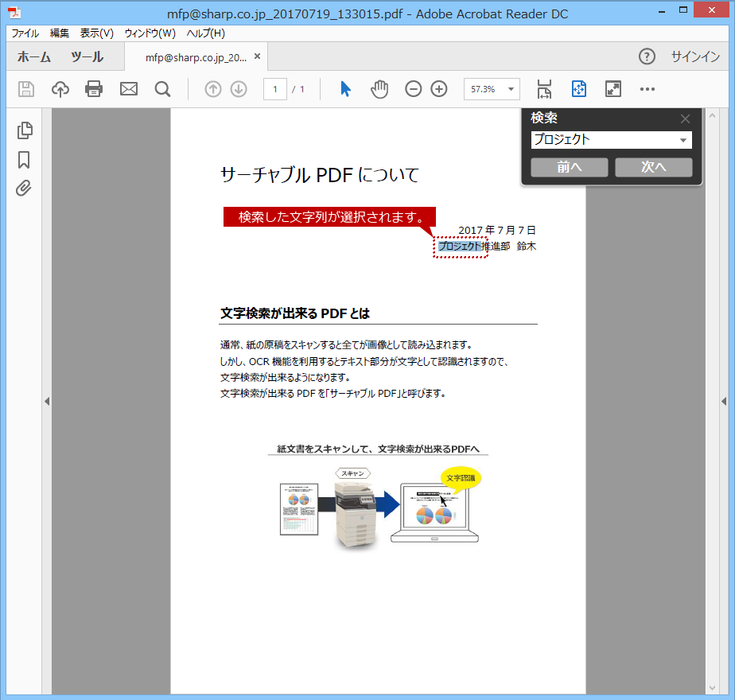
Task: Open the ファイル menu
Action: (x=25, y=33)
